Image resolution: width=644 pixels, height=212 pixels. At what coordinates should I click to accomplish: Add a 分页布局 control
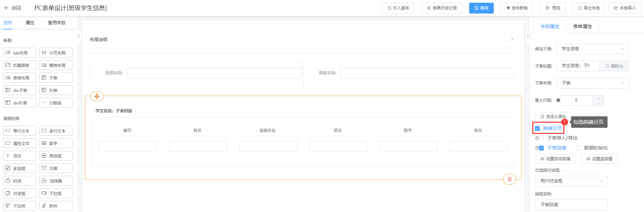56,53
